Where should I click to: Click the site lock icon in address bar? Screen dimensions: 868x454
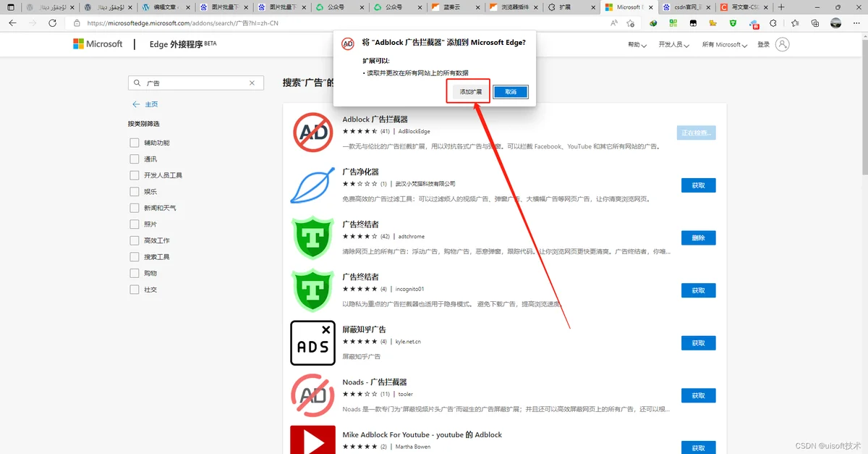coord(77,22)
